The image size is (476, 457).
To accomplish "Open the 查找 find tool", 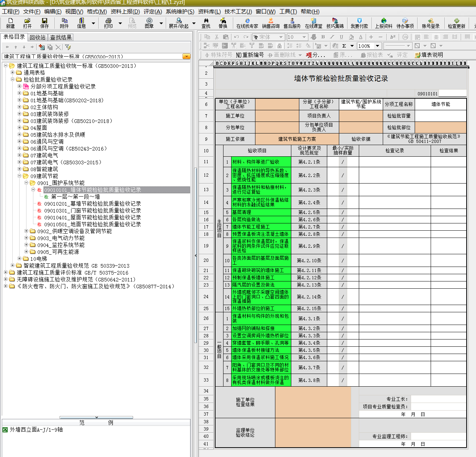I will pos(206,23).
